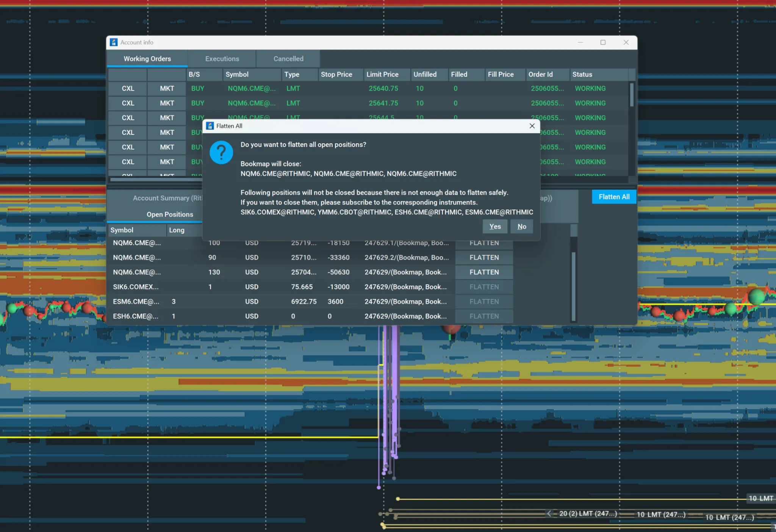The height and width of the screenshot is (532, 776).
Task: Click the blue Flatten All button
Action: [x=614, y=197]
